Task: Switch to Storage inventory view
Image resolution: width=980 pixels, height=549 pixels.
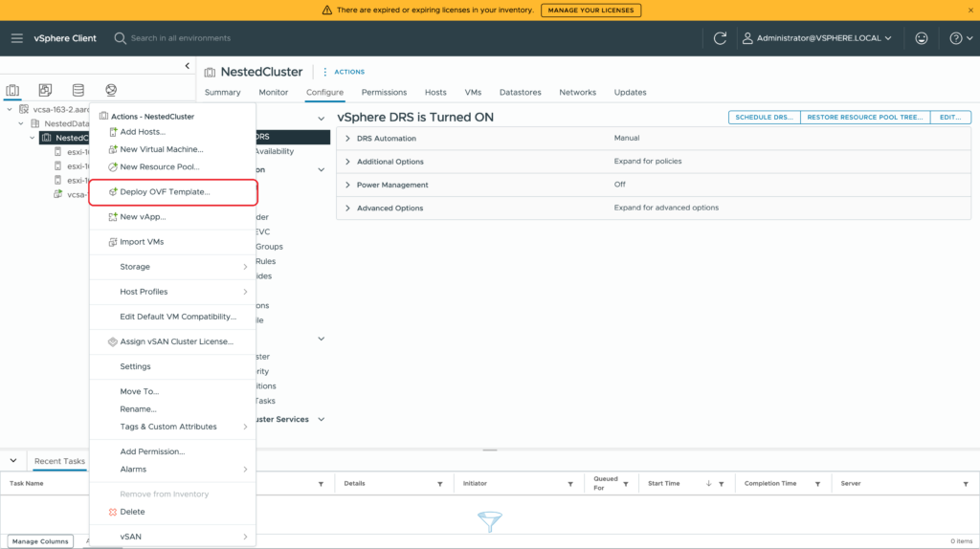Action: [78, 90]
